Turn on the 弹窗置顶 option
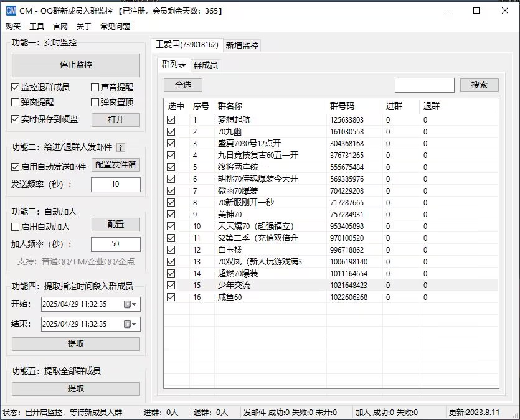 (x=95, y=103)
